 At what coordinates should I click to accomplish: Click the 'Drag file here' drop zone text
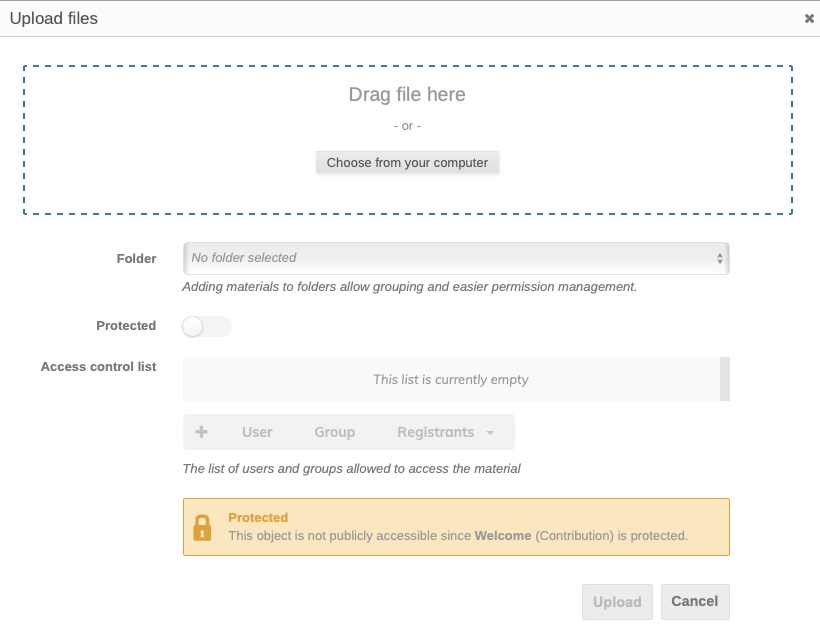pyautogui.click(x=407, y=95)
